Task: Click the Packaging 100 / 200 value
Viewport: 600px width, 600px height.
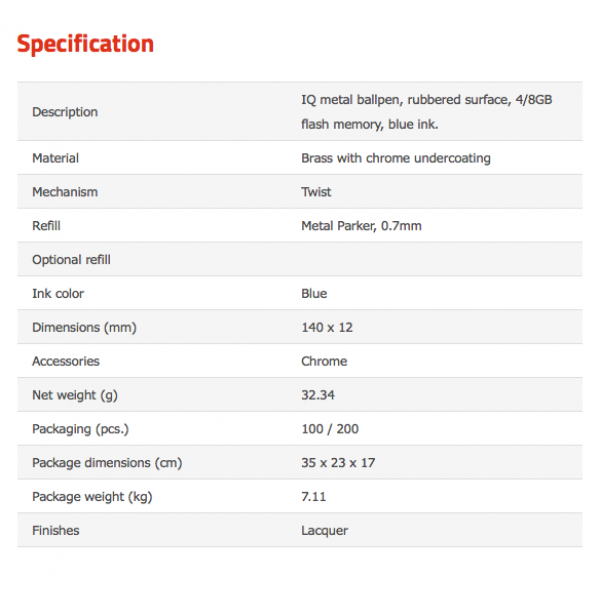Action: [x=330, y=429]
